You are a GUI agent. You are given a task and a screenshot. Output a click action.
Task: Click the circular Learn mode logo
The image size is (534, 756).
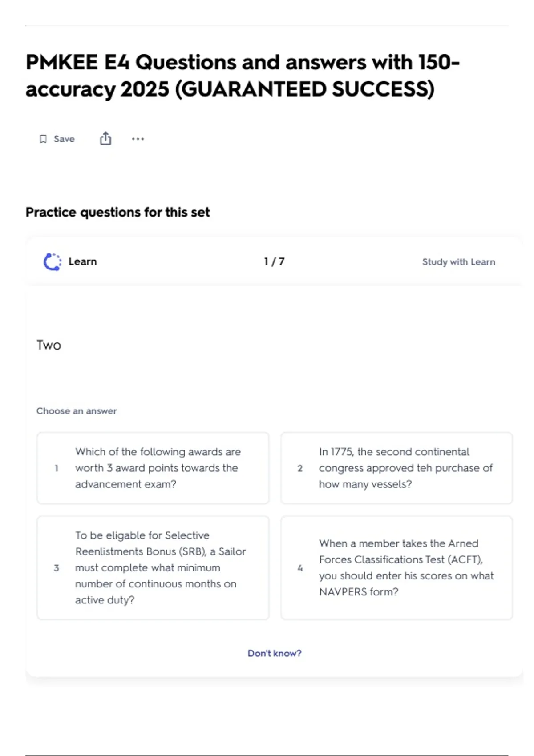pyautogui.click(x=53, y=262)
